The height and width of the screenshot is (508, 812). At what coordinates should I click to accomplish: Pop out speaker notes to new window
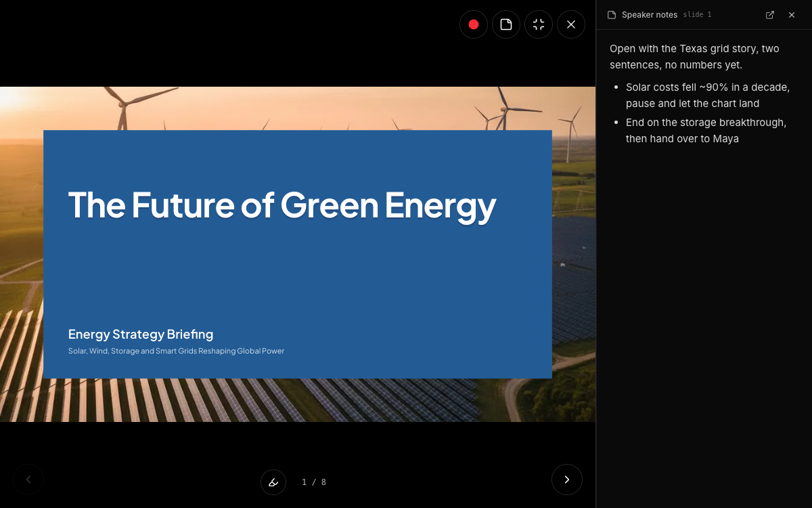click(770, 15)
